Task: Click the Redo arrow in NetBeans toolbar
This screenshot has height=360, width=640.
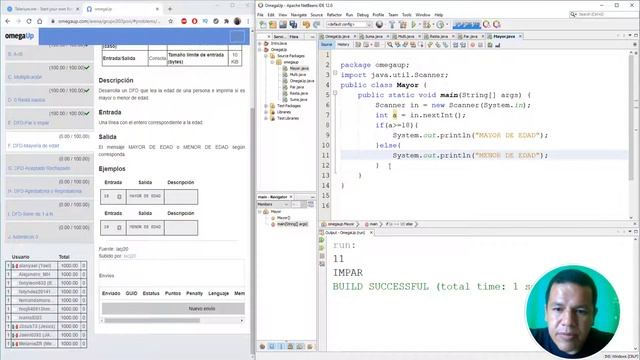Action: click(316, 25)
